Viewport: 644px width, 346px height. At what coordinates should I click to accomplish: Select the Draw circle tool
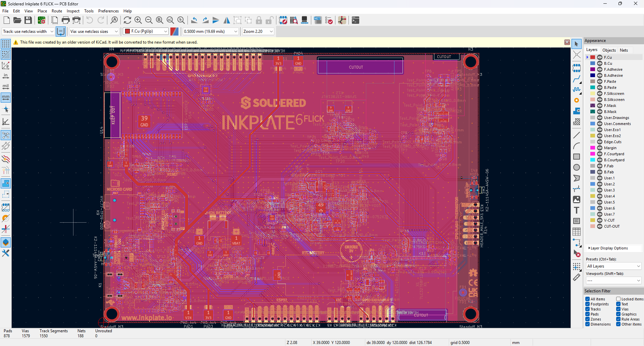tap(577, 167)
